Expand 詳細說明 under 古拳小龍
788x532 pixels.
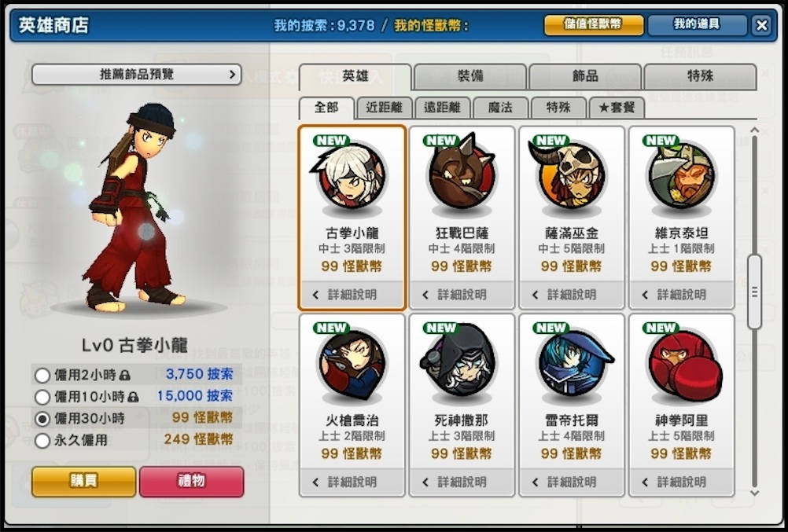[x=352, y=295]
